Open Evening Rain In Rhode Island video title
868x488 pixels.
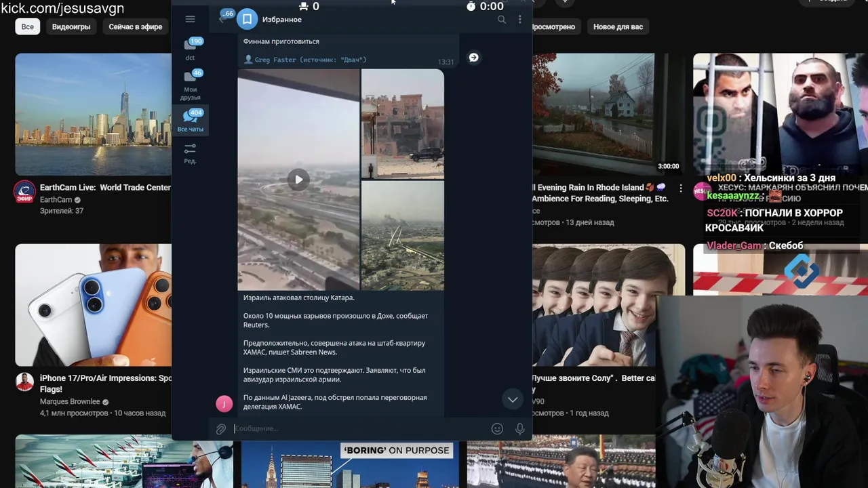pos(600,193)
